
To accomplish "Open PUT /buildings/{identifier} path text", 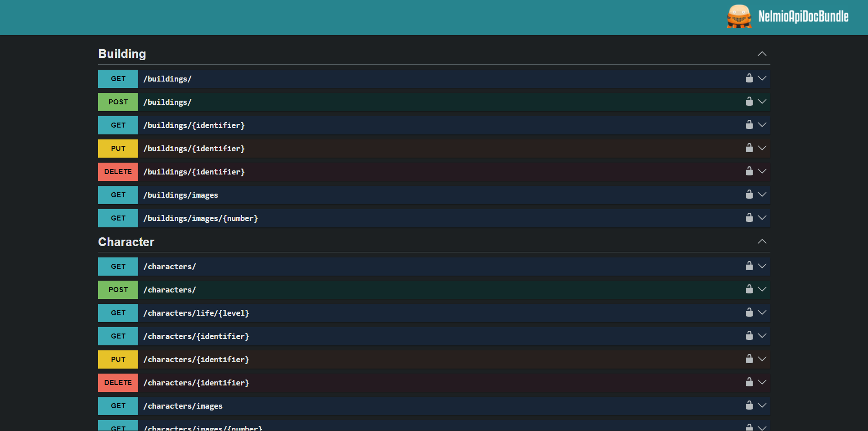I will (194, 149).
